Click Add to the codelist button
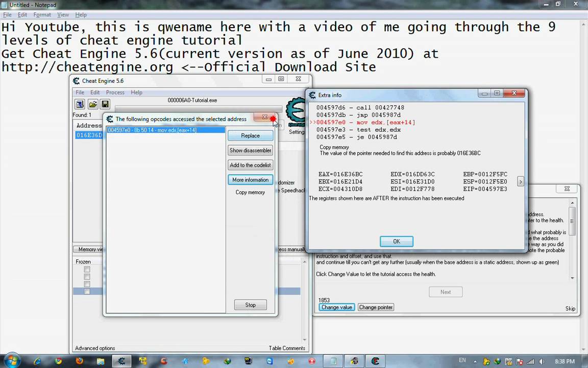 pyautogui.click(x=250, y=165)
